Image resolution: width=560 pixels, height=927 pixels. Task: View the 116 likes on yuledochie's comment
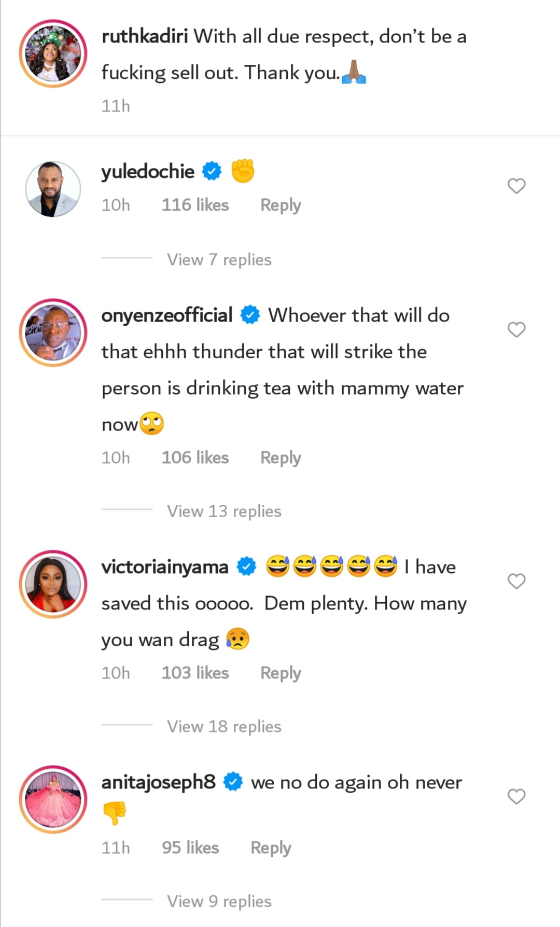coord(195,205)
